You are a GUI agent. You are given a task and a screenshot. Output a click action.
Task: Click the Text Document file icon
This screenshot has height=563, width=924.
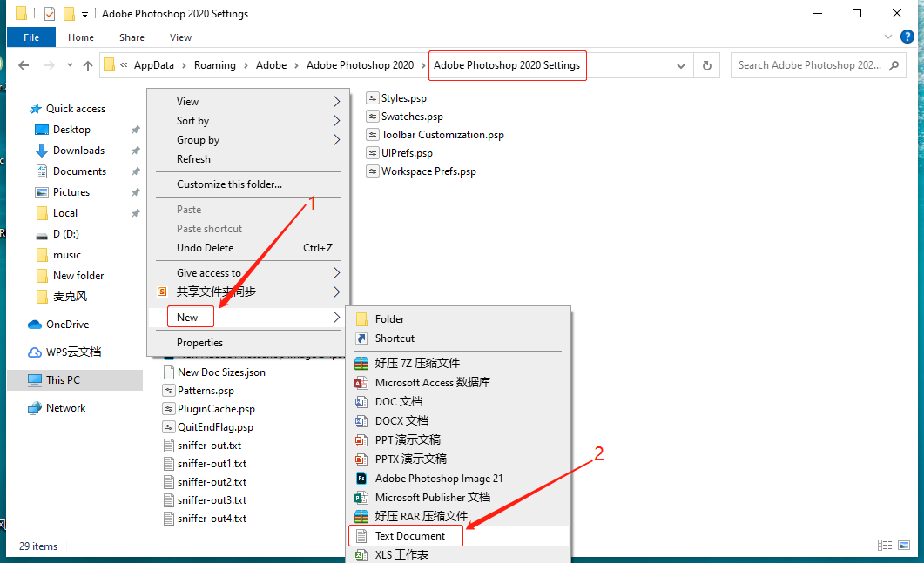(361, 536)
